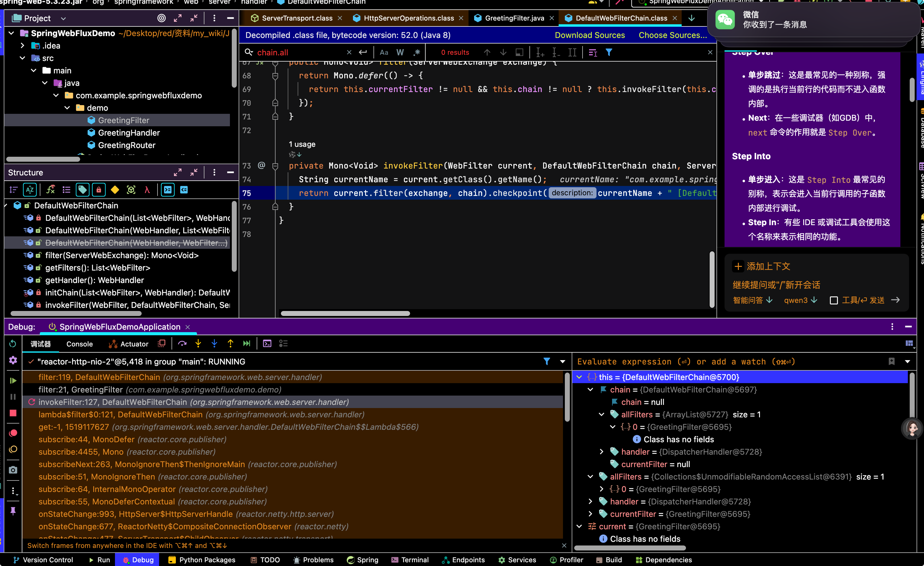Collapse the demo package folder
The height and width of the screenshot is (566, 924).
pos(67,108)
